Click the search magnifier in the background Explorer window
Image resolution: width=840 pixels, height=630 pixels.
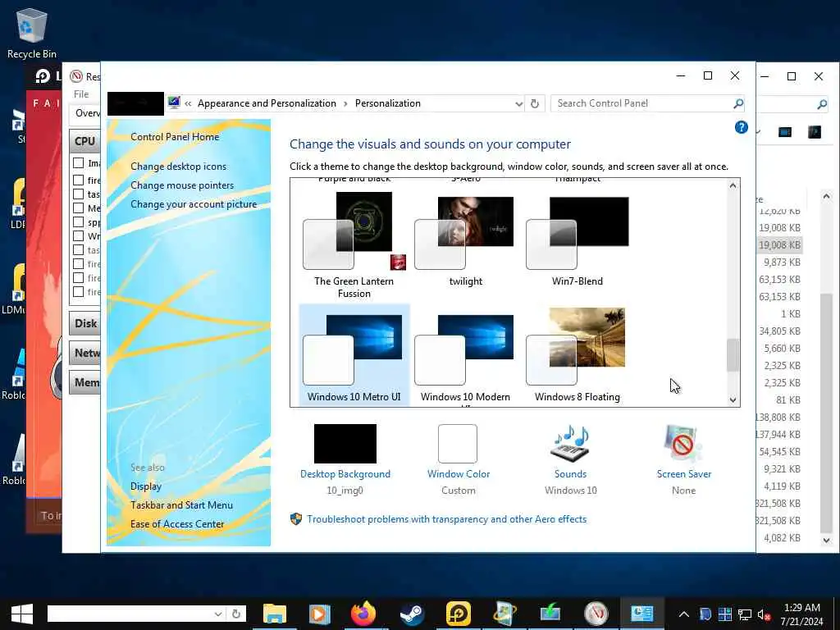(822, 104)
